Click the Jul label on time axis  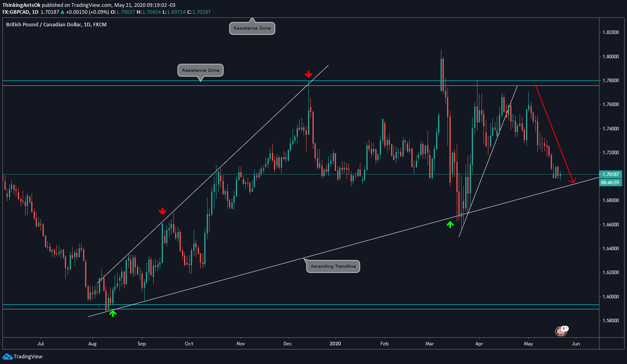tap(41, 344)
